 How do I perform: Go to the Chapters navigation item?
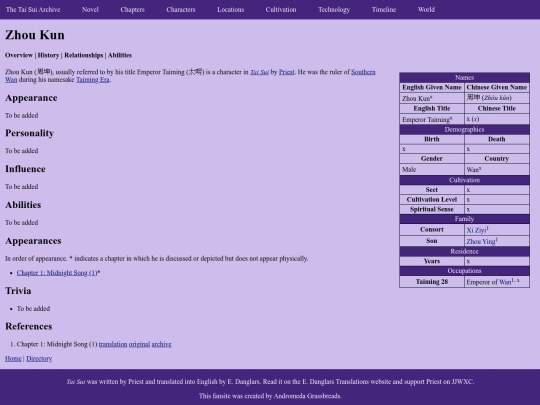click(x=133, y=10)
